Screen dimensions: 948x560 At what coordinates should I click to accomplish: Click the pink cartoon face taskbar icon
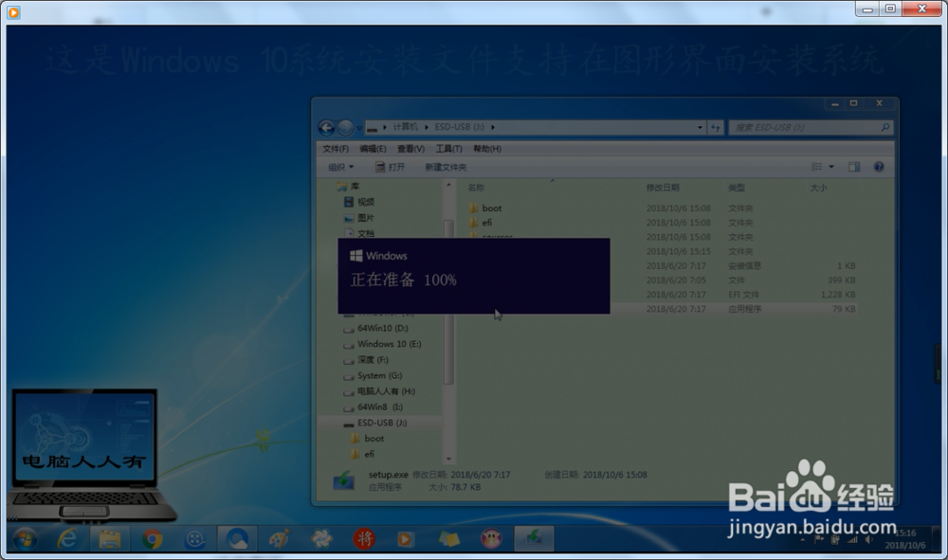point(491,539)
